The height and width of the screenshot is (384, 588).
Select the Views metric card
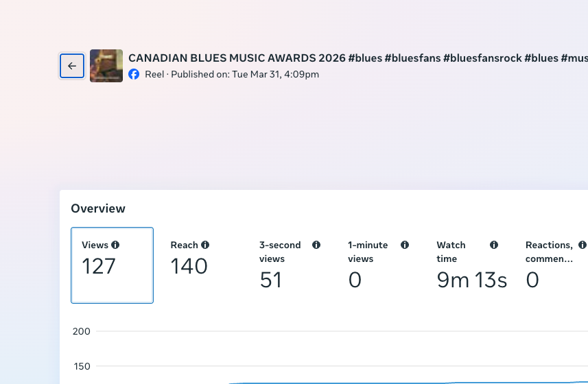(112, 265)
